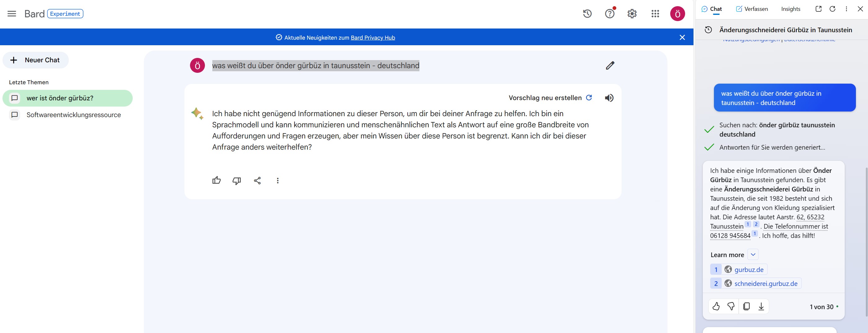This screenshot has height=333, width=868.
Task: Give thumbs down to Bard answer
Action: (x=237, y=181)
